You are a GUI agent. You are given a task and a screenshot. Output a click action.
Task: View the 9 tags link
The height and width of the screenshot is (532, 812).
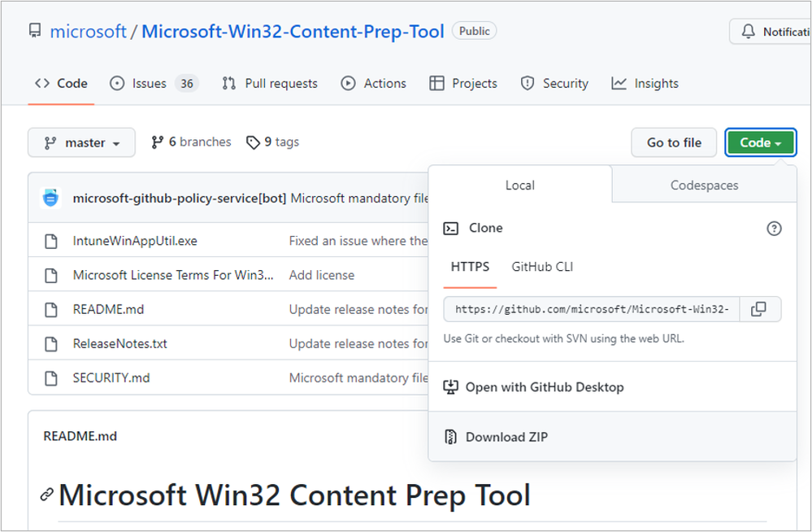(273, 142)
